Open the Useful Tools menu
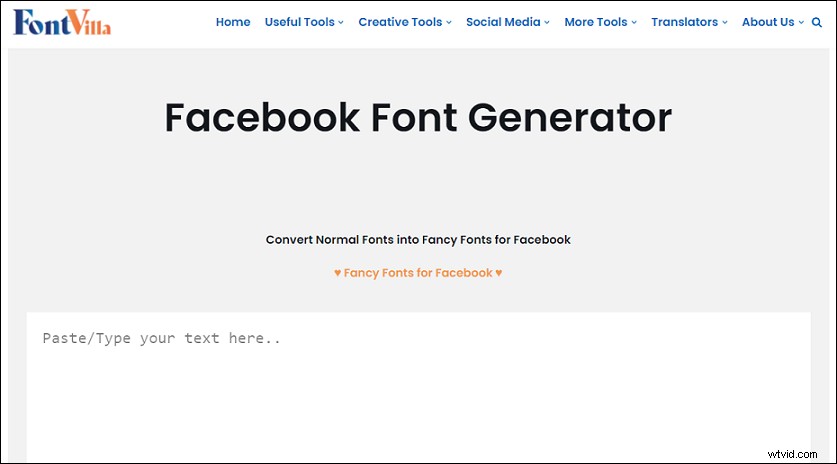 point(304,22)
